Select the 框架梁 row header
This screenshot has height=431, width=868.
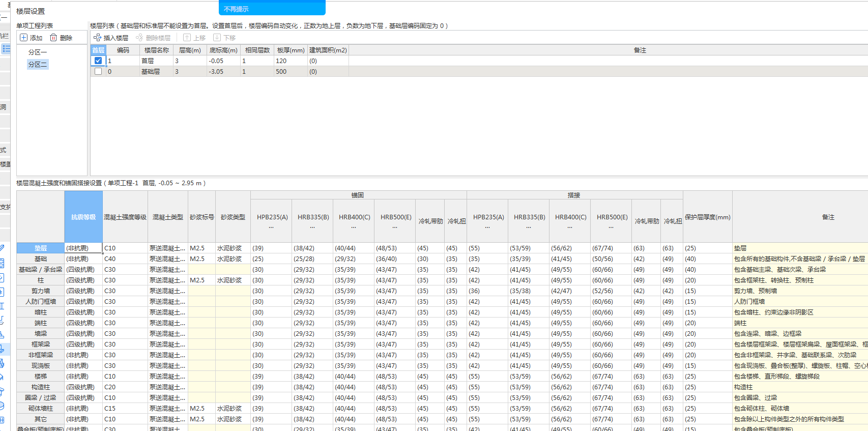(41, 344)
